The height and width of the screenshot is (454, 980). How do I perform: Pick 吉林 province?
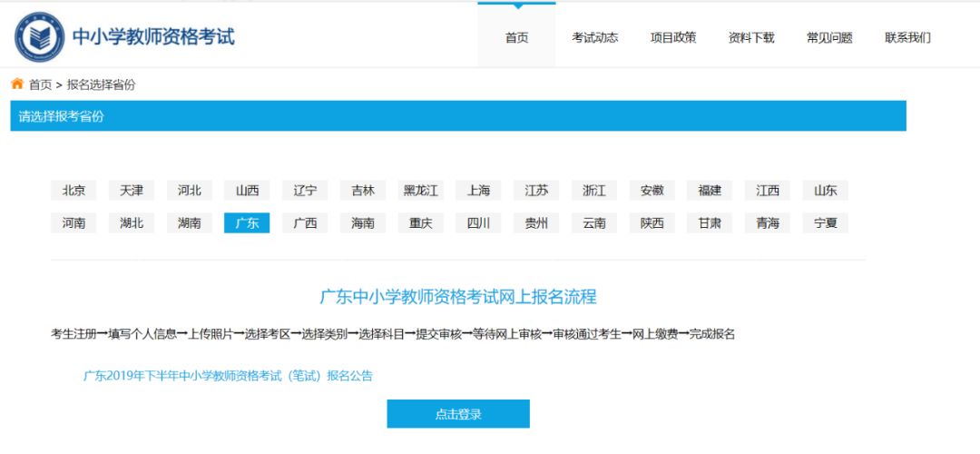coord(363,191)
